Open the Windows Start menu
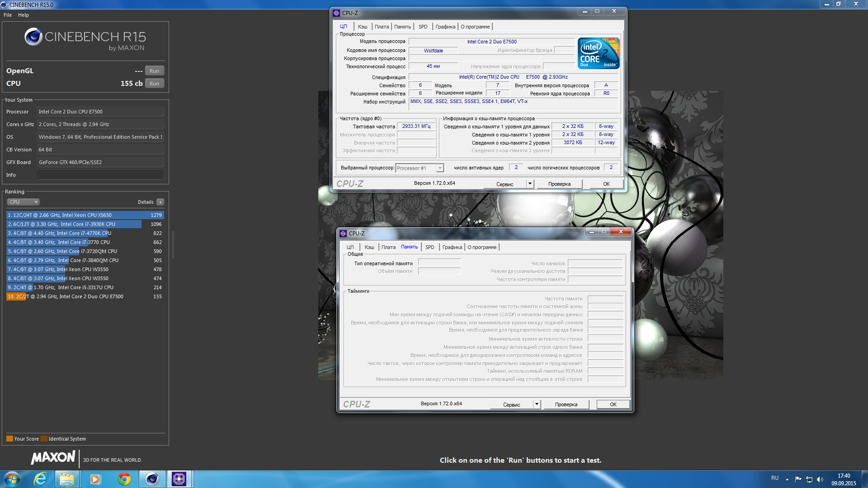868x488 pixels. pyautogui.click(x=12, y=479)
